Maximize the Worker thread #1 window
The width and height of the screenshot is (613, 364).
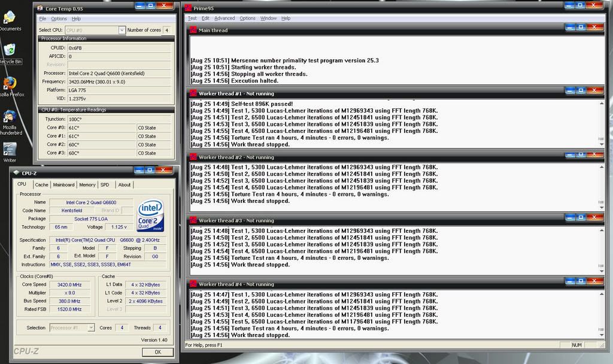581,90
